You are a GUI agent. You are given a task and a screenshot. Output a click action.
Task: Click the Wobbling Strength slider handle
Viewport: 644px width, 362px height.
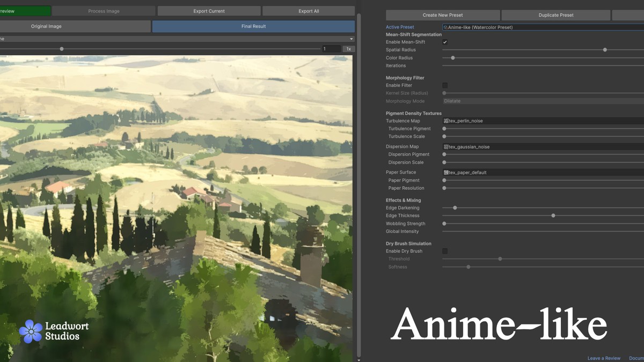tap(444, 224)
